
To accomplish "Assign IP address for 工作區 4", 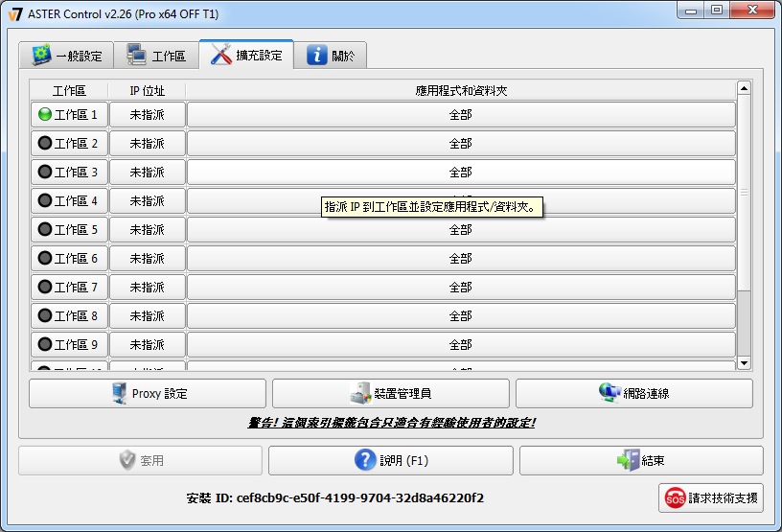I will click(148, 200).
